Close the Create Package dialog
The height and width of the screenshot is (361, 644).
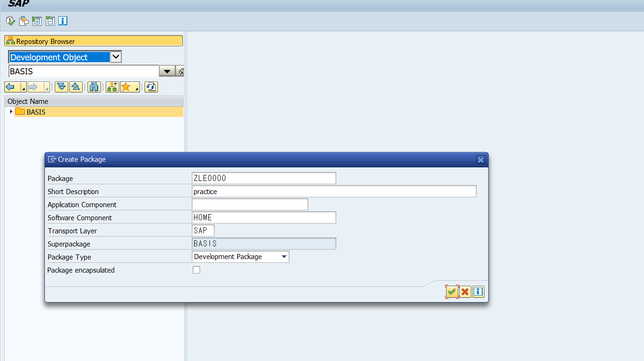[480, 160]
